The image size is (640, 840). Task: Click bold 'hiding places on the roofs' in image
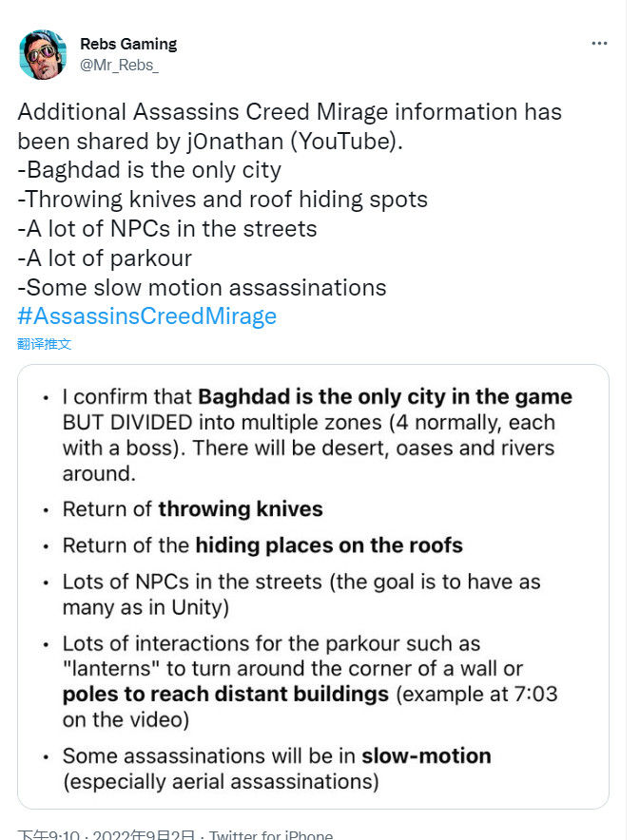[329, 545]
